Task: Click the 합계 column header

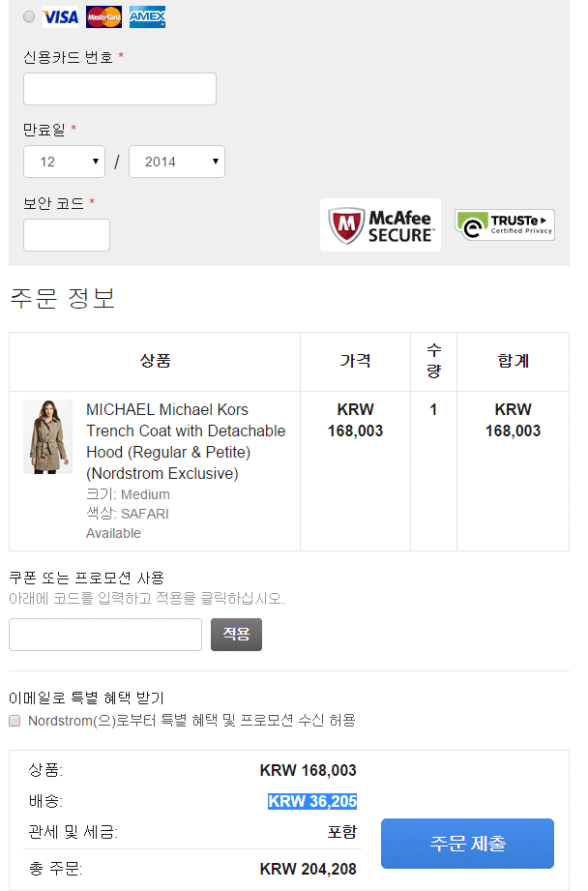Action: click(513, 361)
